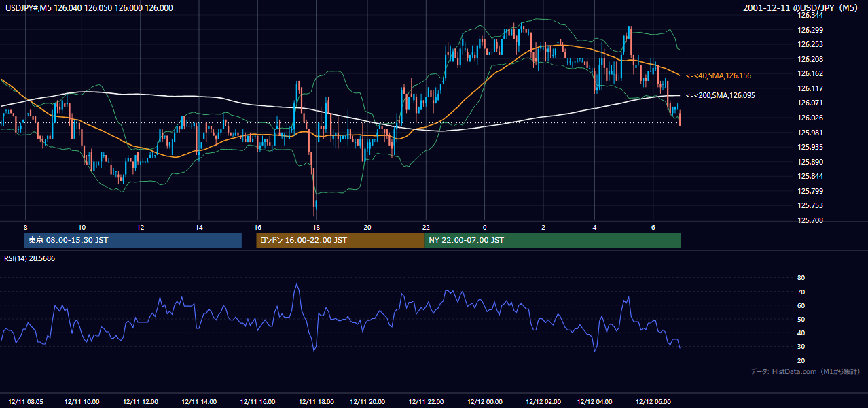Click the 12/12 06:00 time label
Screen dimensions: 868x408
(x=653, y=402)
